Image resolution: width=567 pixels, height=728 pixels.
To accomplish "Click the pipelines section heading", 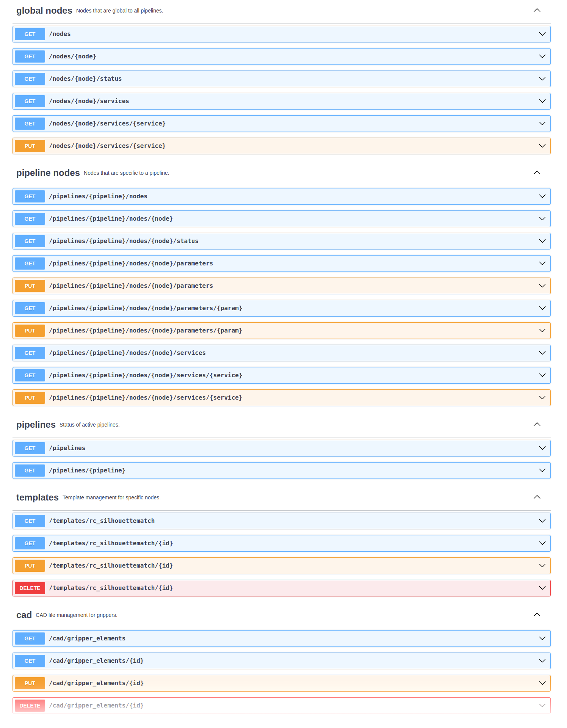I will tap(36, 425).
